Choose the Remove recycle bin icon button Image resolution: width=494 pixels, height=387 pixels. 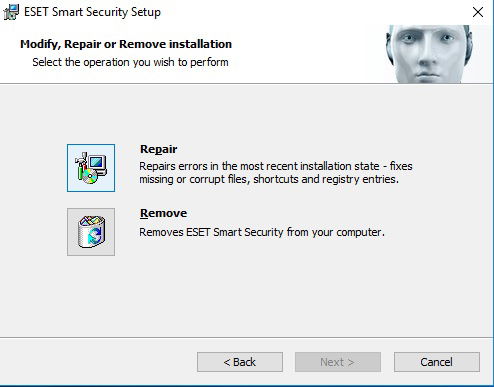click(91, 232)
